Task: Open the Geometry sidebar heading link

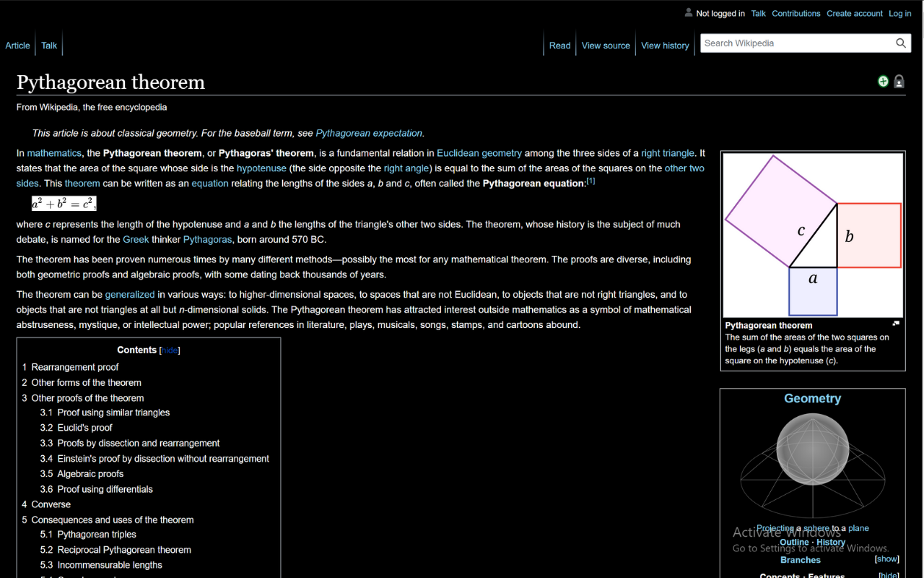Action: coord(813,399)
